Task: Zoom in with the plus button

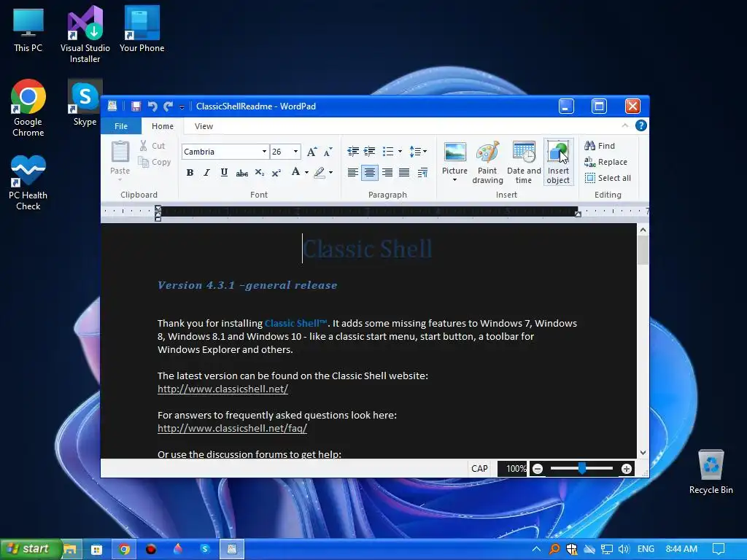Action: click(x=627, y=469)
